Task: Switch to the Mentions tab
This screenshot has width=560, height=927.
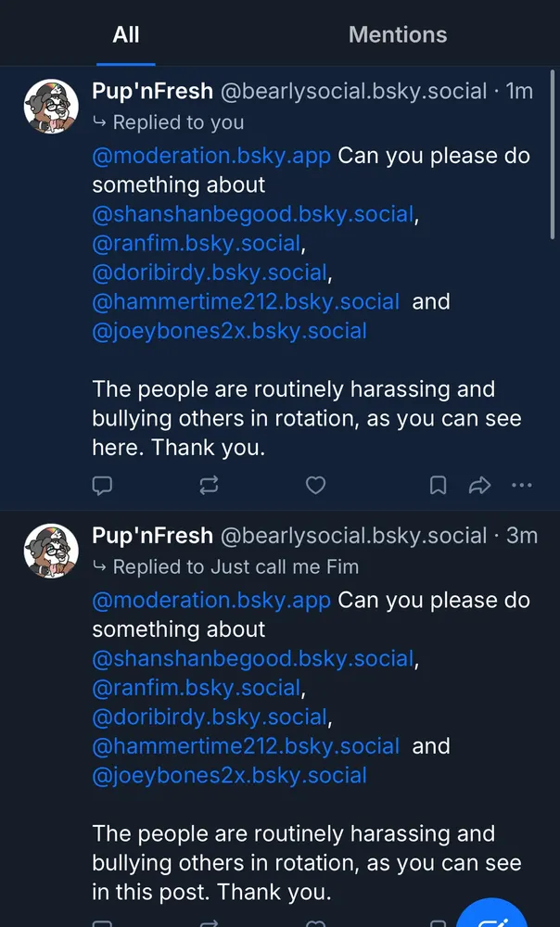Action: (x=397, y=35)
